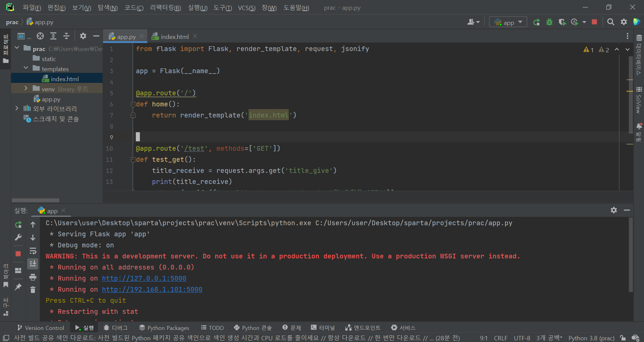Run with coverage icon in the toolbar
Screen dimensions: 644x342
coord(562,22)
